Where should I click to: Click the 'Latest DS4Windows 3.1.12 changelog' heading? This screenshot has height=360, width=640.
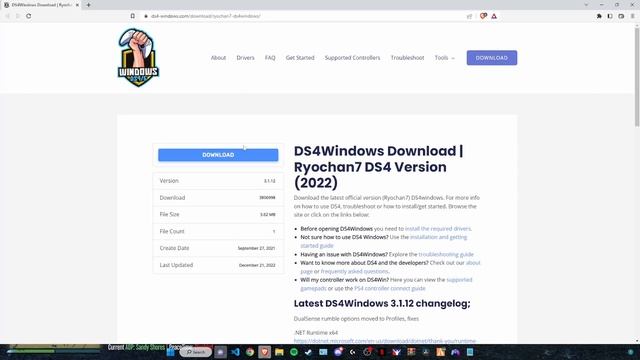pyautogui.click(x=382, y=303)
